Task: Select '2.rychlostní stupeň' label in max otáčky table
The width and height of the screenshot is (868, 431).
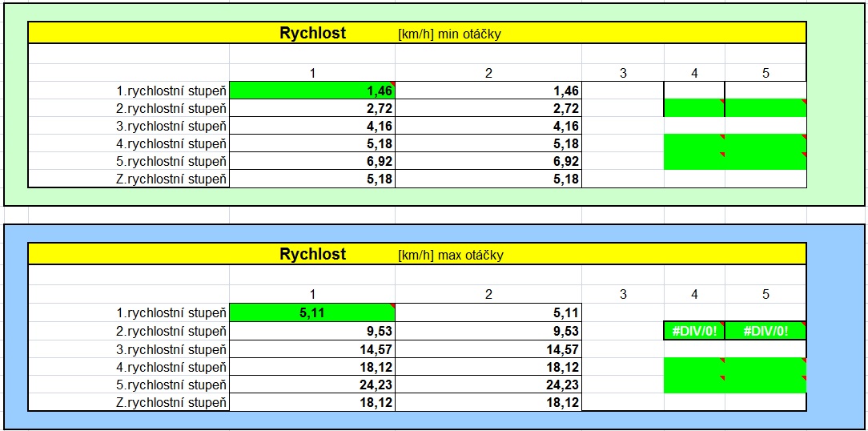Action: click(x=171, y=331)
